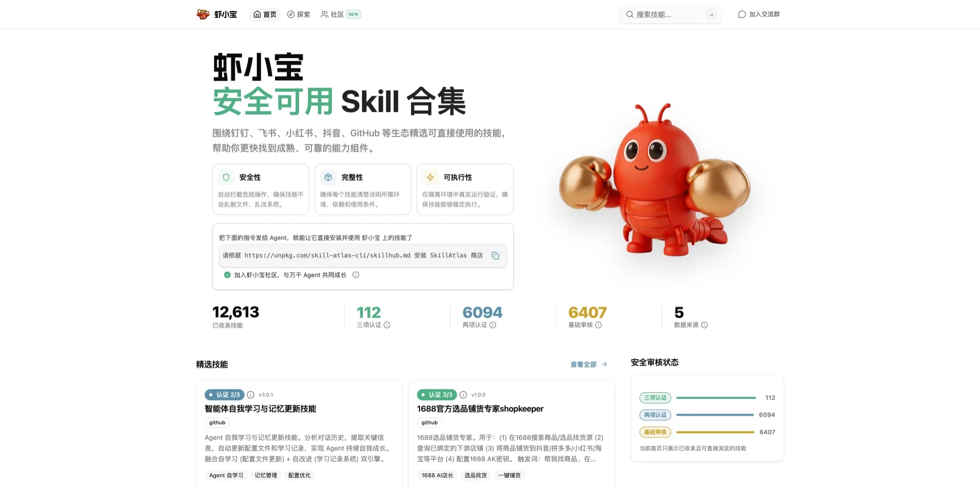
Task: Click the 基础审核 progress bar
Action: tap(716, 432)
